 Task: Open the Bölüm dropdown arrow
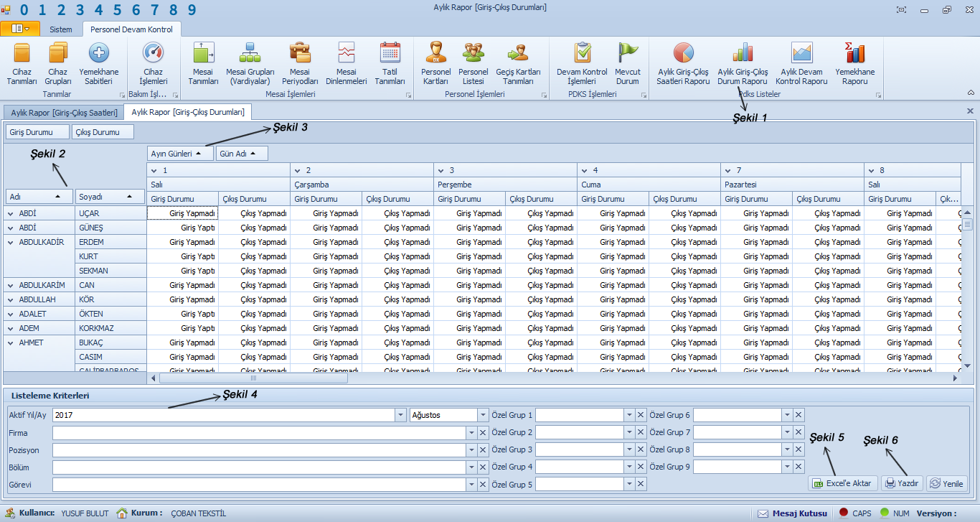pos(471,467)
